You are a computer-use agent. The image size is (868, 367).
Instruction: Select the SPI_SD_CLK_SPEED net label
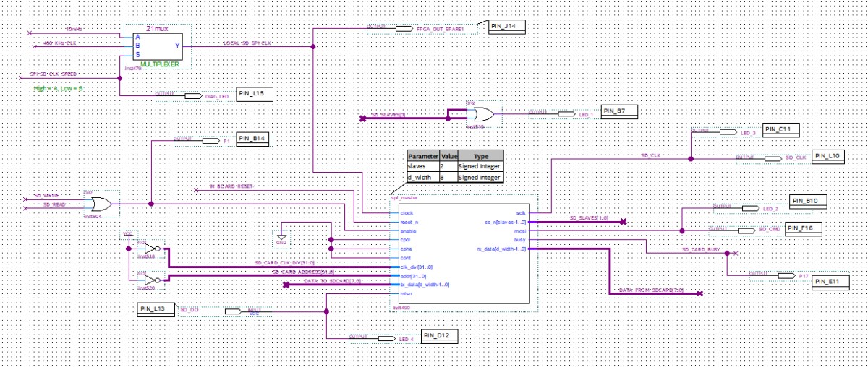pos(52,74)
